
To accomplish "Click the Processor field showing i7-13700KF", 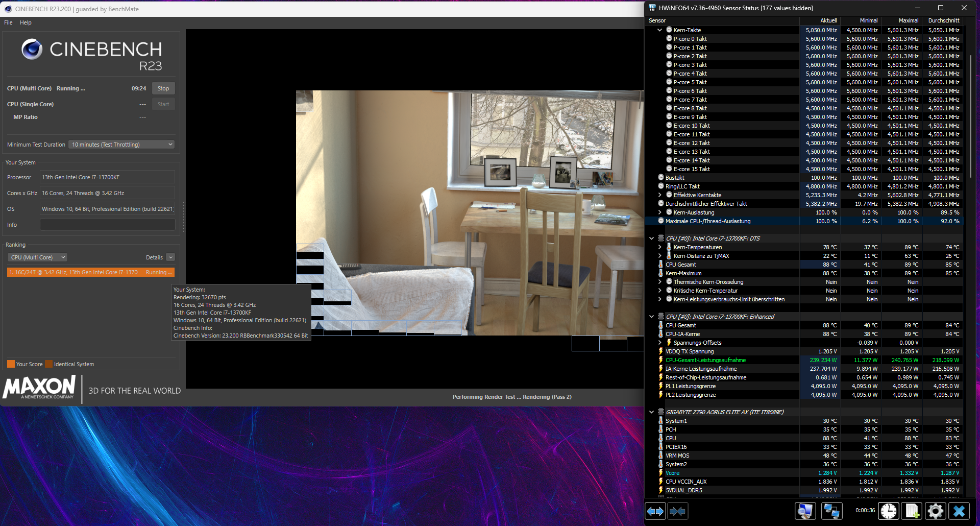I will click(x=107, y=177).
